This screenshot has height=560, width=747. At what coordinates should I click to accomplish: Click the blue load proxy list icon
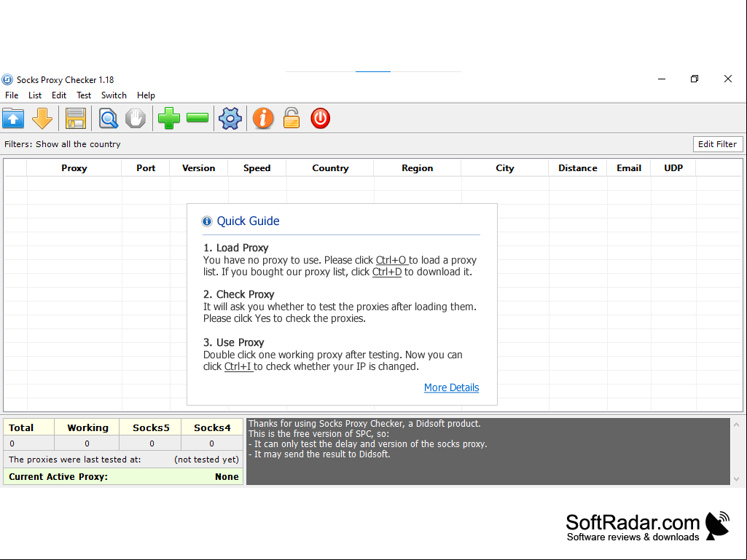coord(13,119)
